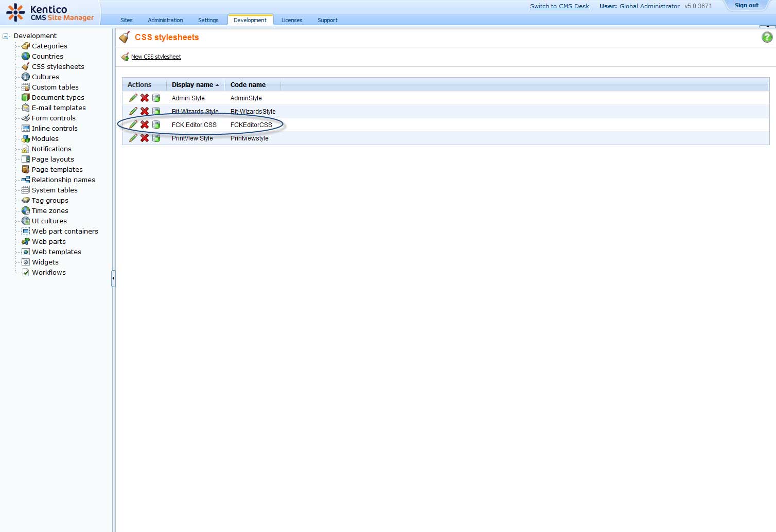Open Inline controls in the tree
The image size is (776, 532).
(x=55, y=128)
